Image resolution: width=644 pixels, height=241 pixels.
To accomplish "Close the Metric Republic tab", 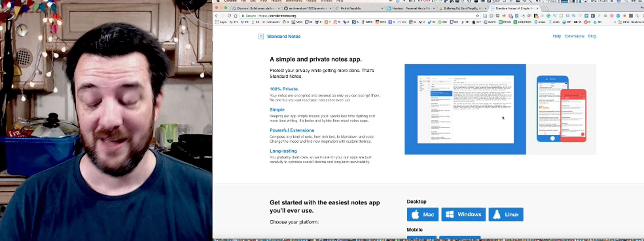I will (x=382, y=8).
